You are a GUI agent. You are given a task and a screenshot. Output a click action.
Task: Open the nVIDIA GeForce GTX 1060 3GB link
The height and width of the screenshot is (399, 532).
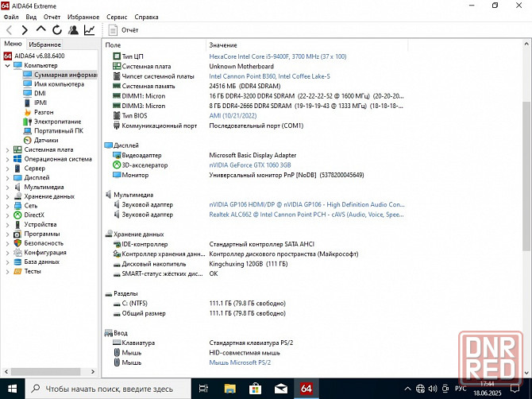[250, 165]
